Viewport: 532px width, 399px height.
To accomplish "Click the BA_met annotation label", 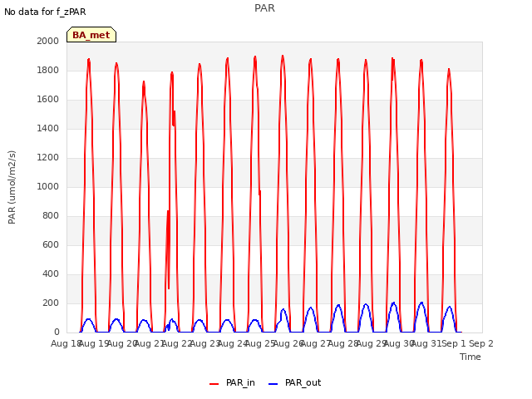I will click(x=91, y=35).
